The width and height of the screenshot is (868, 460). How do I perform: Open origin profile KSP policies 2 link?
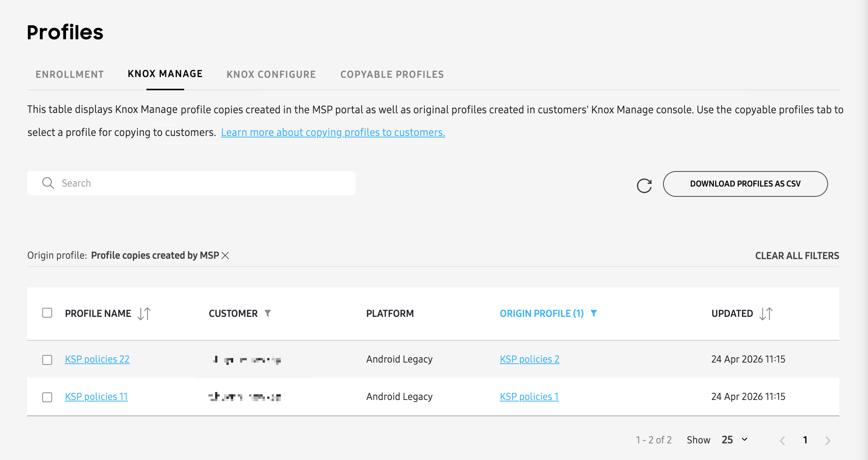[529, 359]
